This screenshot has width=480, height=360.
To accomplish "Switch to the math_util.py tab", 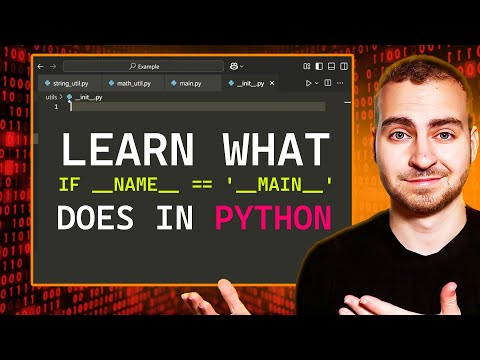I will coord(133,83).
